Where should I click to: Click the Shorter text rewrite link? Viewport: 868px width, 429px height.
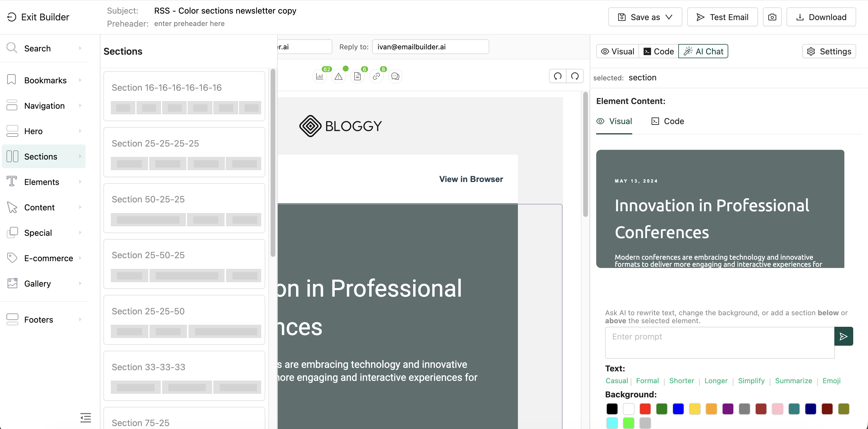(x=681, y=381)
